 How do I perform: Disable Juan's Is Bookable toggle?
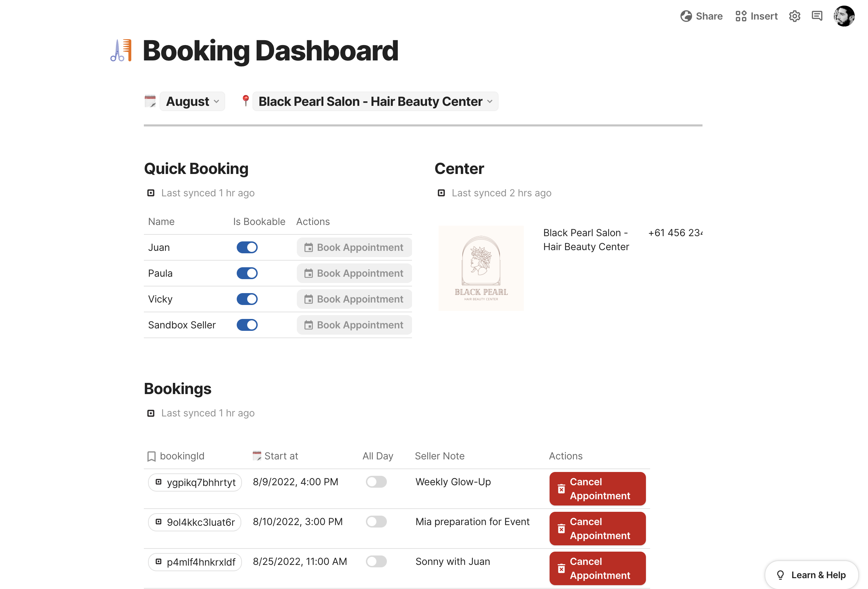(247, 247)
